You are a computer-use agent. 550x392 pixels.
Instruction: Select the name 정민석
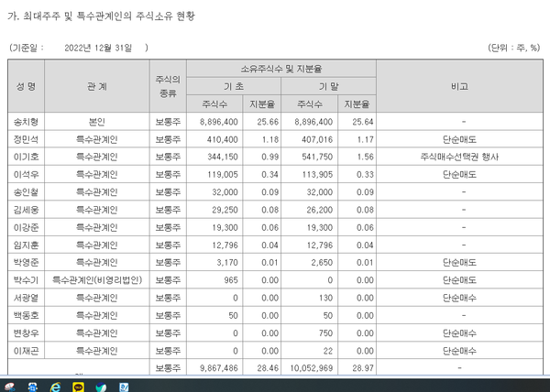[x=26, y=139]
